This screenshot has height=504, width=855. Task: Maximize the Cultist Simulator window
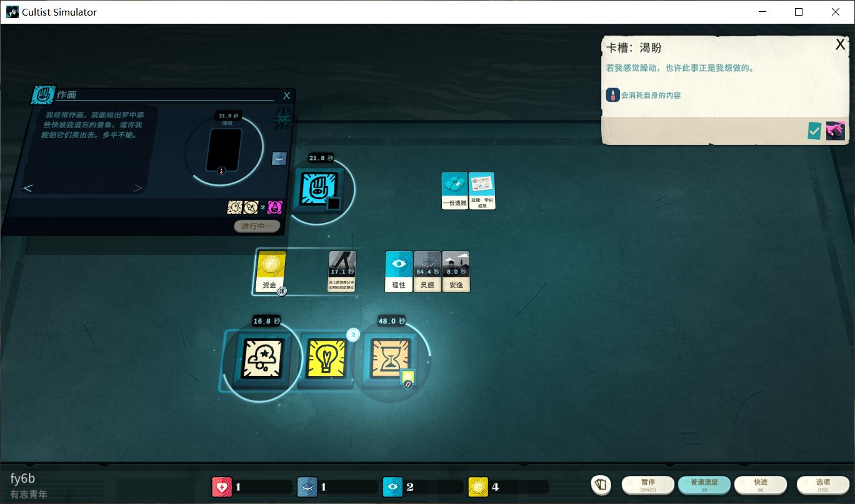799,12
